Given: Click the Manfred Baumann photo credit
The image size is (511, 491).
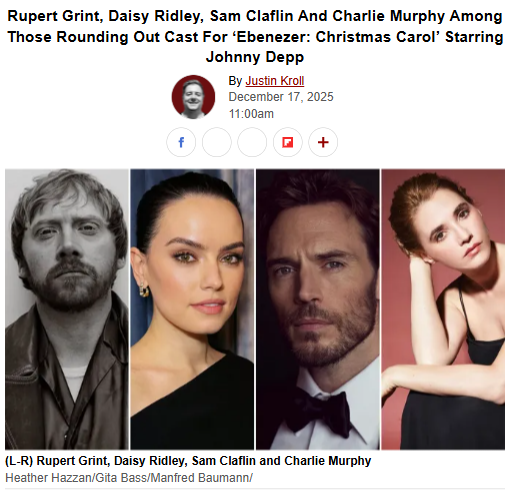Looking at the screenshot, I should [x=200, y=478].
